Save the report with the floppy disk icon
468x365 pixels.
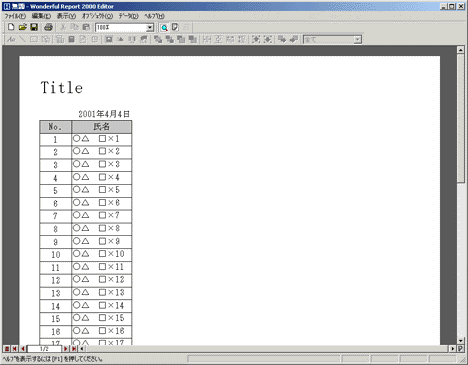point(34,27)
